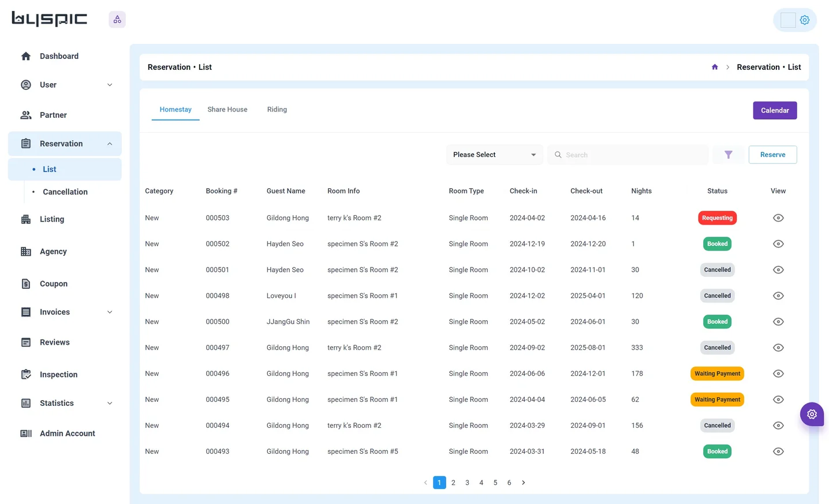View booking 000497 via the eye icon
The height and width of the screenshot is (504, 829).
[x=778, y=348]
